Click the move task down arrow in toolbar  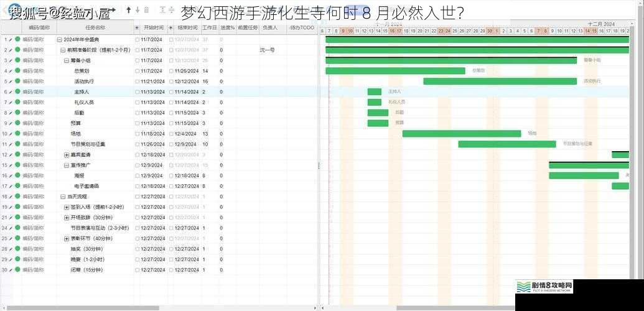coord(138,9)
